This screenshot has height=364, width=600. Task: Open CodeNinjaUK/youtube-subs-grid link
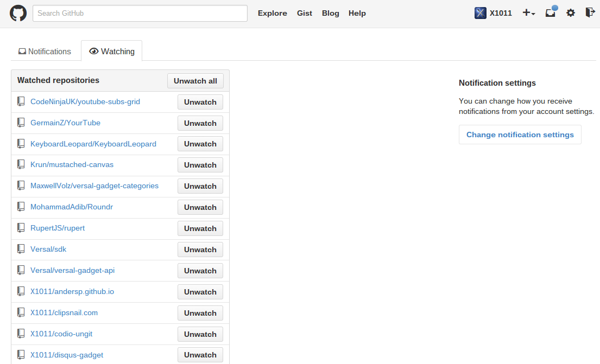point(85,101)
